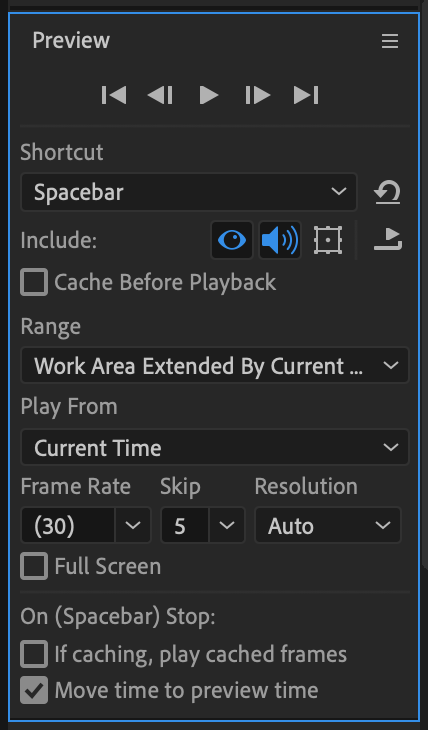The image size is (428, 730).
Task: Step back one frame
Action: click(160, 95)
